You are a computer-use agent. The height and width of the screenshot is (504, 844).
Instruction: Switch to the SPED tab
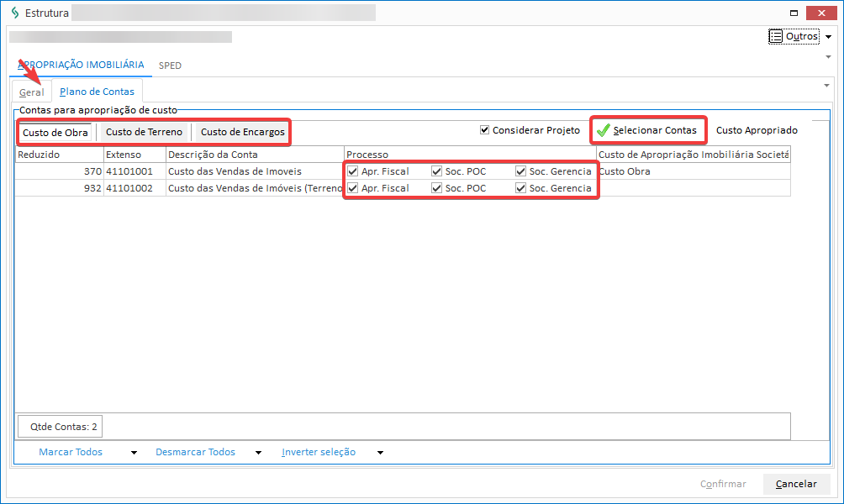pos(170,66)
